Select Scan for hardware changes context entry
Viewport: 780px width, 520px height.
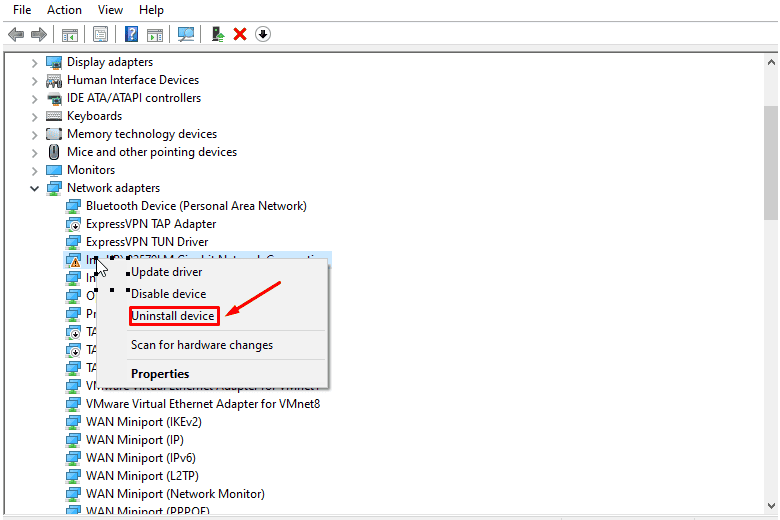tap(212, 345)
